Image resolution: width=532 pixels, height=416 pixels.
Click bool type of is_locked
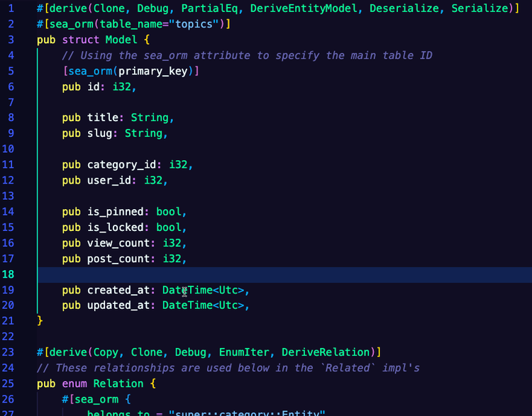click(x=169, y=227)
